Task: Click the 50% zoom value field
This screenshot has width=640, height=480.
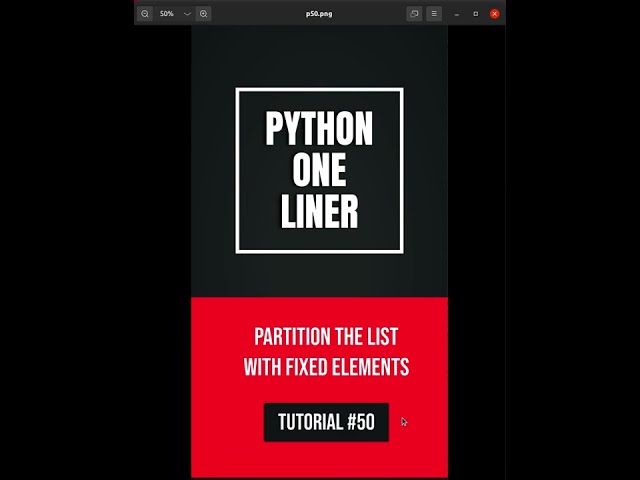Action: tap(167, 14)
